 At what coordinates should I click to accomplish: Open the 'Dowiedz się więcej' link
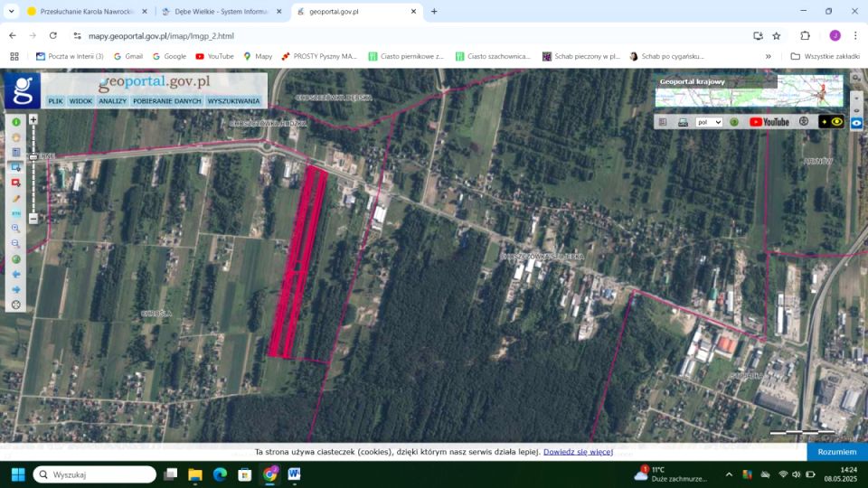coord(578,452)
